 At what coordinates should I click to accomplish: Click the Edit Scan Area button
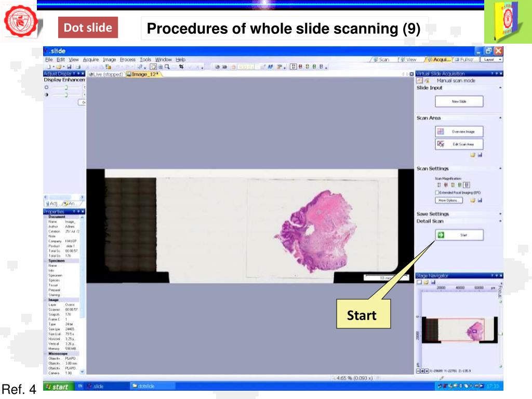click(459, 144)
